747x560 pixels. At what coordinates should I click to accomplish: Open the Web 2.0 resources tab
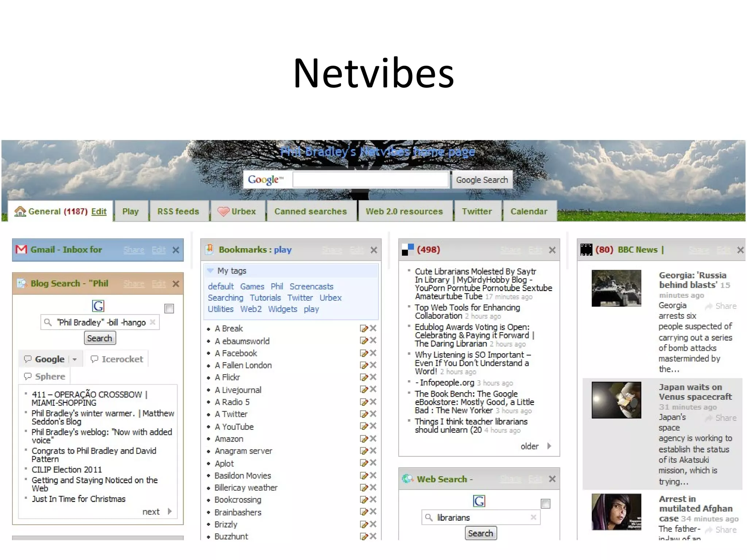pyautogui.click(x=405, y=211)
